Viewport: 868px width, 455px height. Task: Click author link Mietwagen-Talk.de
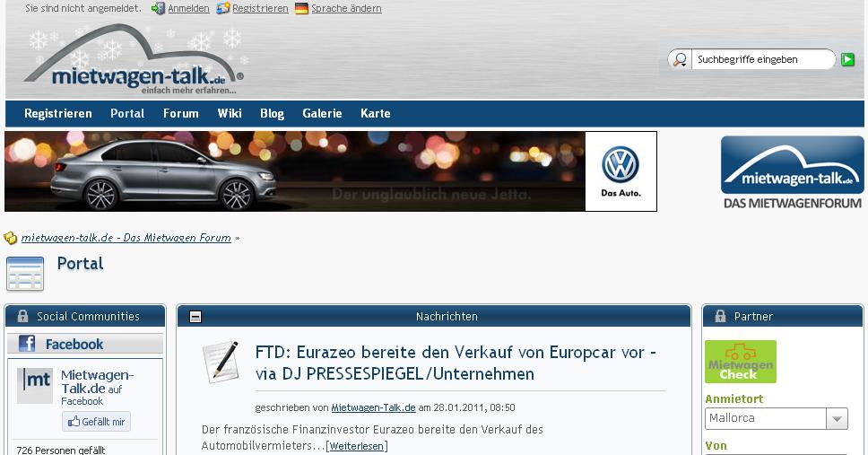pyautogui.click(x=374, y=407)
